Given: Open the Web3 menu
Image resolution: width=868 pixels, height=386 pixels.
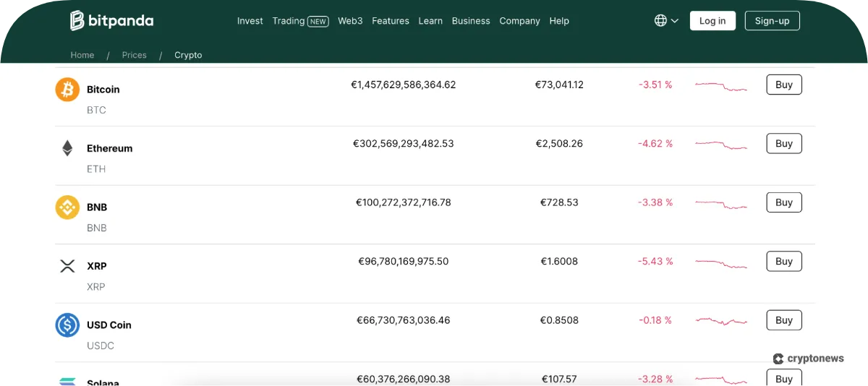Looking at the screenshot, I should (350, 21).
